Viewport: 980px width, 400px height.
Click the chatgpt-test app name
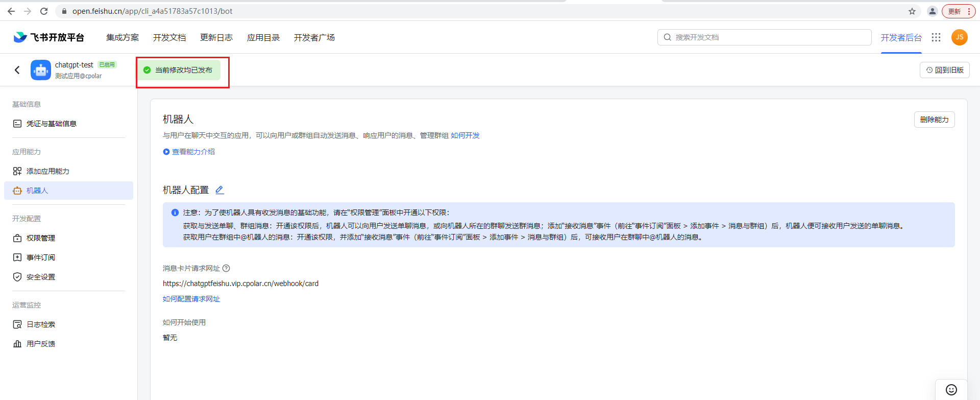point(74,65)
